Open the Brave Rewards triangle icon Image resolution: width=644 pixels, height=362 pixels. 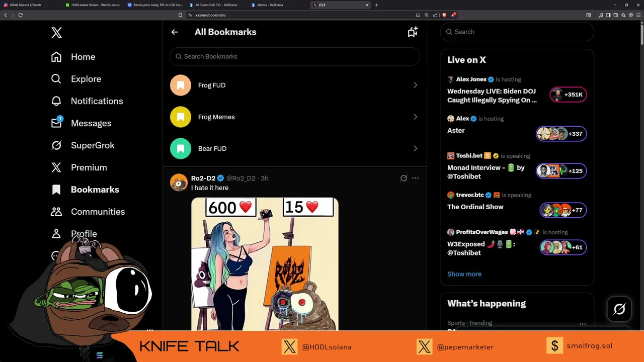pos(453,15)
